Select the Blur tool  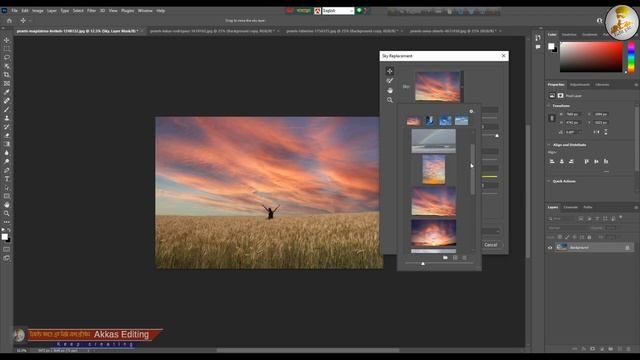point(7,153)
